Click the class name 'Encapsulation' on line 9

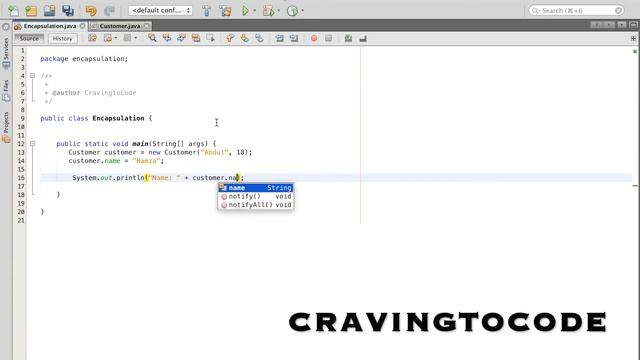[x=118, y=118]
